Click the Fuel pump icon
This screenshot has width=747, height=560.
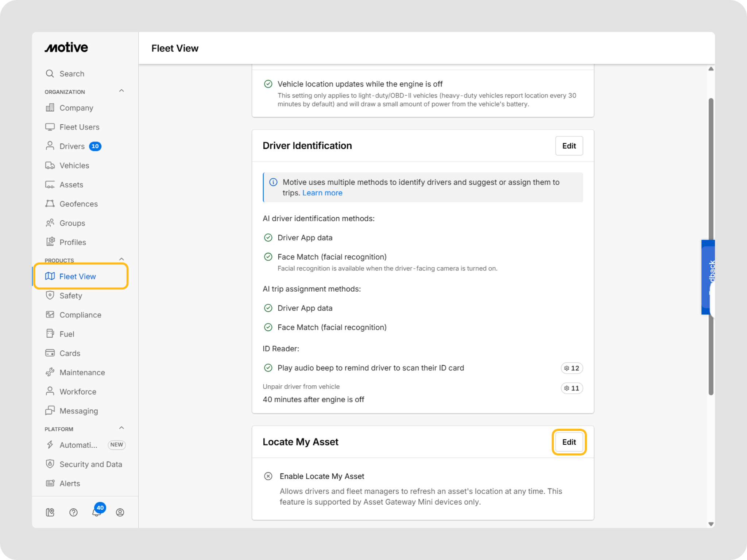pyautogui.click(x=50, y=334)
